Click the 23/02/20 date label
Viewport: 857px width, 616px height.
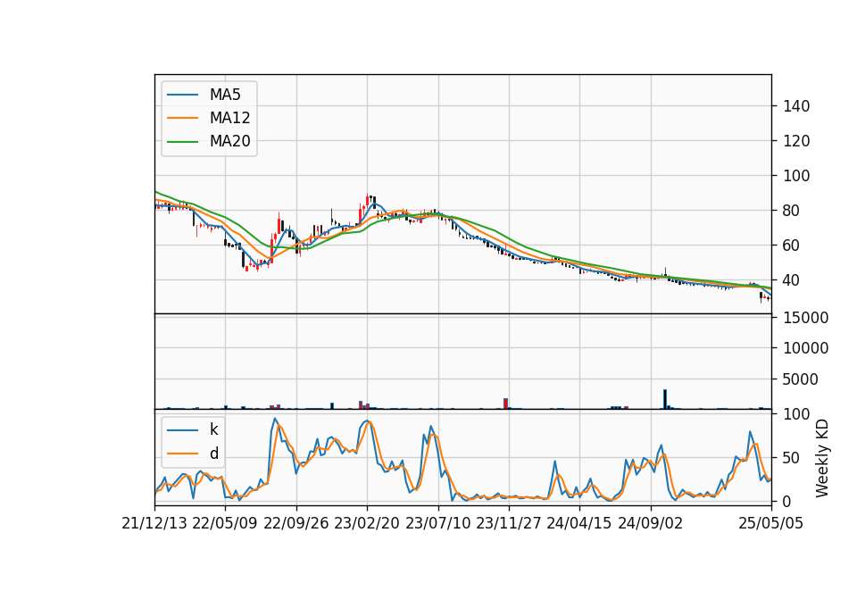click(x=367, y=523)
